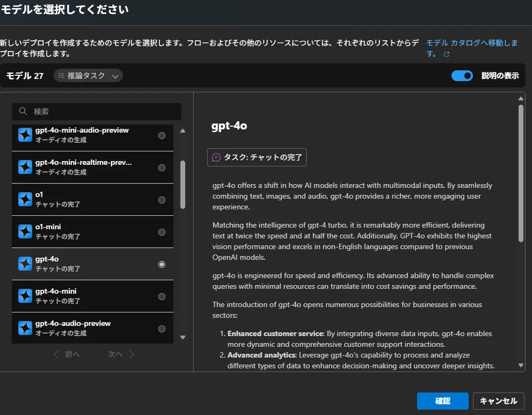
Task: Click the chat bubble task icon
Action: click(216, 157)
